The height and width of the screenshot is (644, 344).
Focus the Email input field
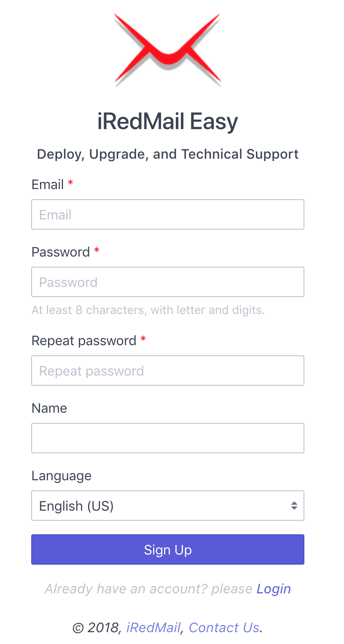pos(168,214)
